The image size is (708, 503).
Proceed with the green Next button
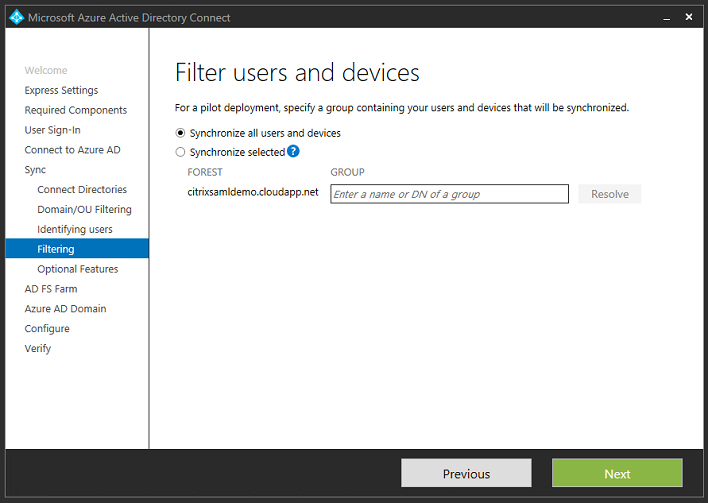pos(617,473)
